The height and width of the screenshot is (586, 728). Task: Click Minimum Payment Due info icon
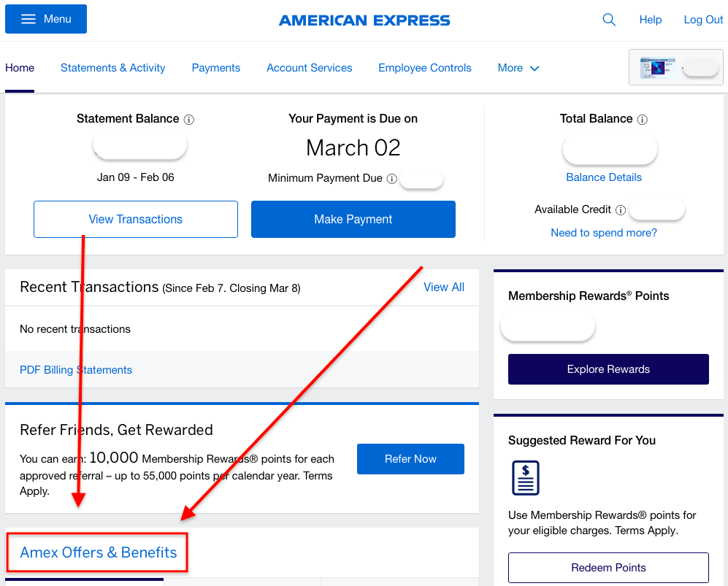point(392,179)
